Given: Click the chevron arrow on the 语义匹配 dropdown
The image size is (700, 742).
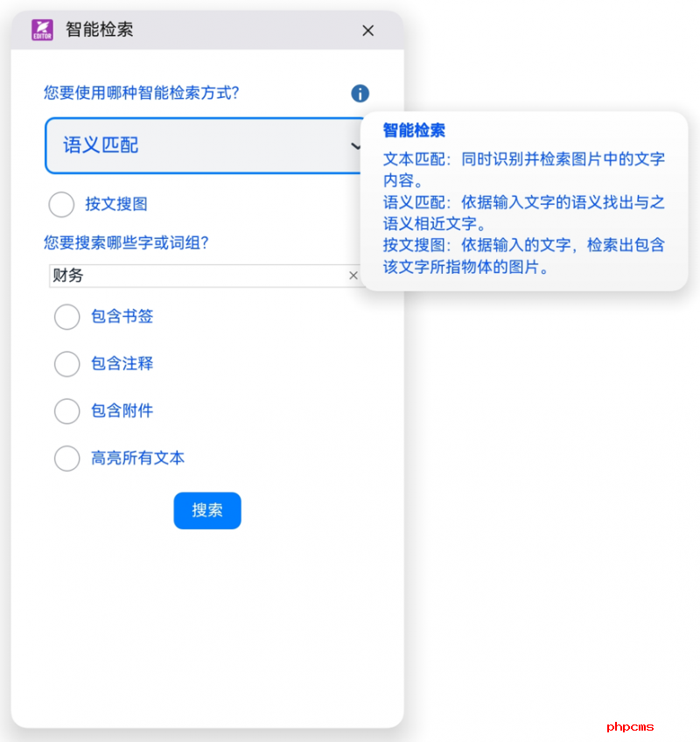Looking at the screenshot, I should tap(355, 146).
